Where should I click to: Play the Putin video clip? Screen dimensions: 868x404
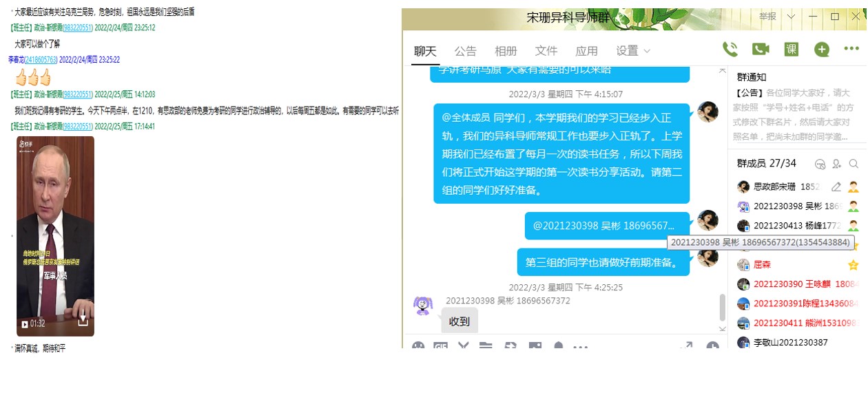[x=25, y=323]
